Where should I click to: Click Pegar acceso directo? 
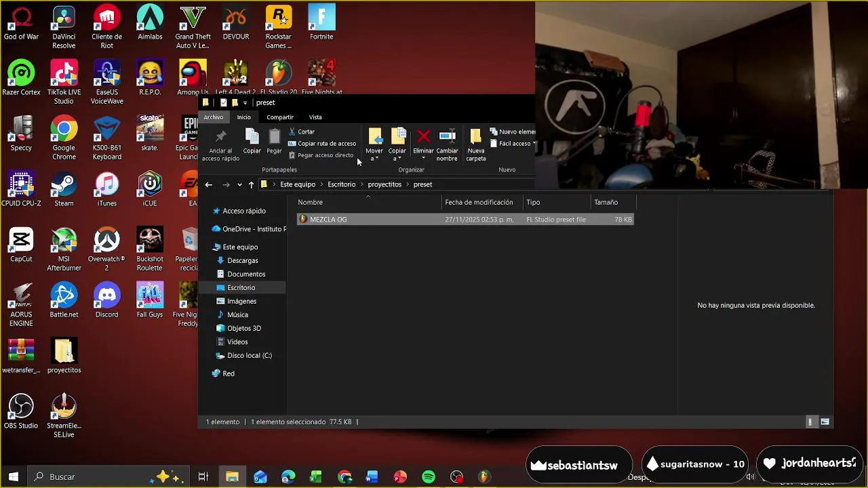(x=321, y=155)
